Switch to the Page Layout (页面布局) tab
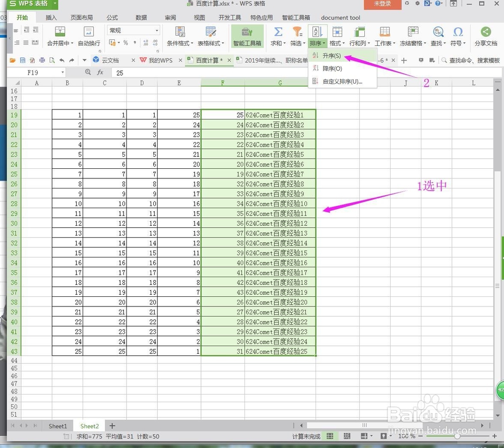 82,18
